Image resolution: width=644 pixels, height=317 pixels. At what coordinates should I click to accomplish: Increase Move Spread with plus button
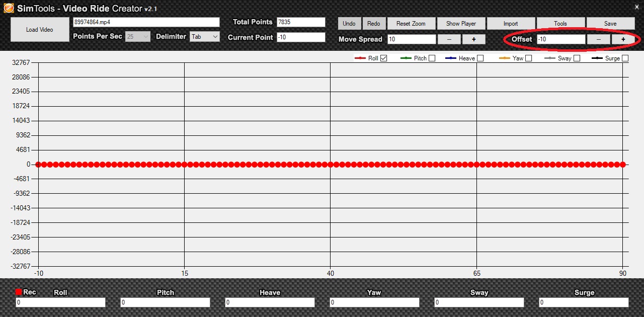click(x=473, y=39)
